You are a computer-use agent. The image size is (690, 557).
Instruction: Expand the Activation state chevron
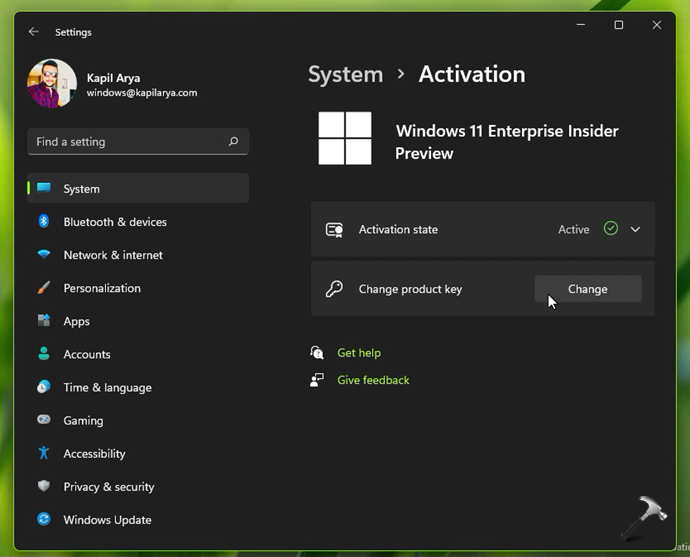click(x=635, y=229)
